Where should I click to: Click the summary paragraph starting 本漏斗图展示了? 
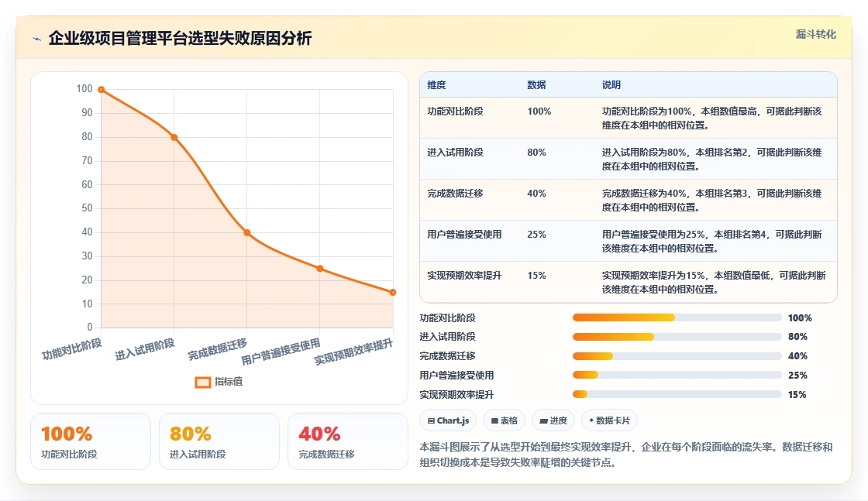[626, 455]
